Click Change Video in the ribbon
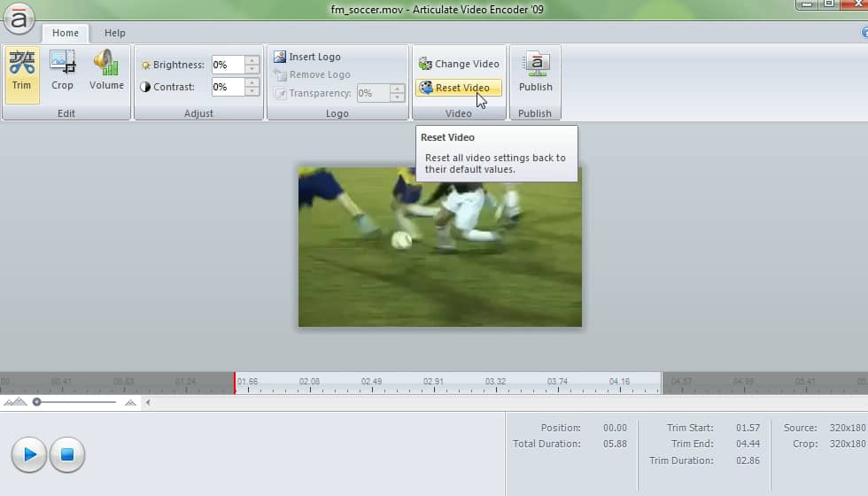Viewport: 868px width, 496px height. pos(459,64)
